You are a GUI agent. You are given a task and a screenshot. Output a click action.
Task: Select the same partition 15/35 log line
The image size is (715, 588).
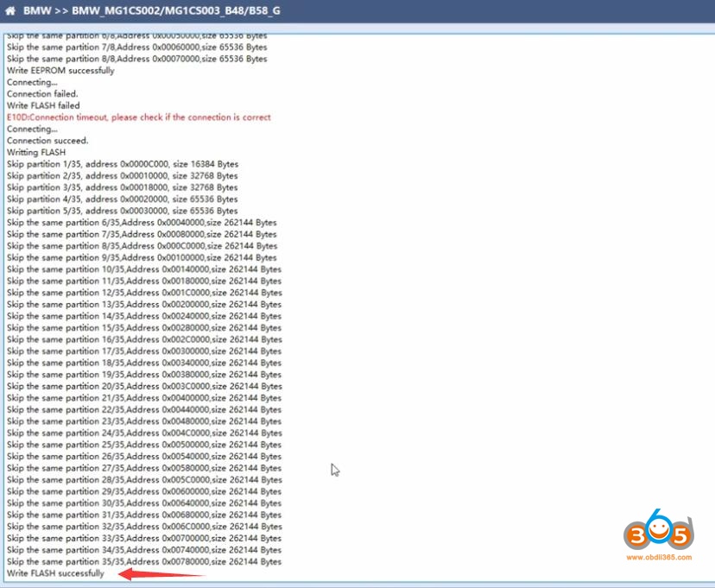(x=144, y=328)
